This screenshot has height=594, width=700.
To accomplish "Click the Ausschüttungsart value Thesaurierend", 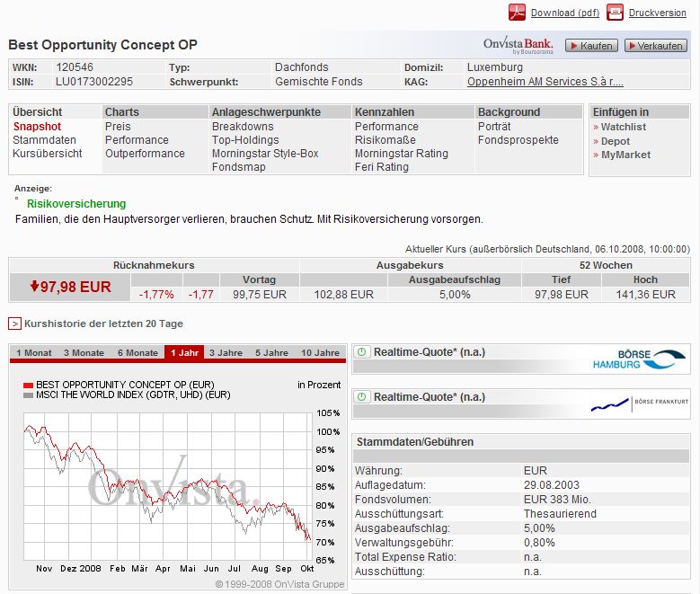I will coord(560,514).
